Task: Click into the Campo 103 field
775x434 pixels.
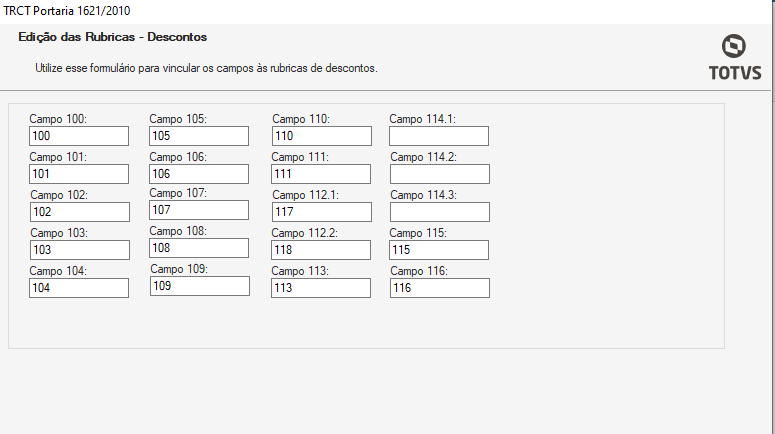Action: [x=79, y=250]
